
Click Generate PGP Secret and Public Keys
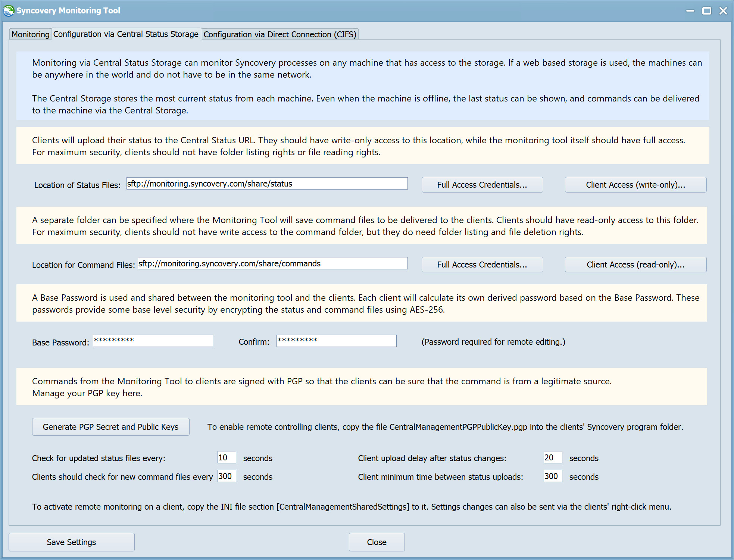tap(110, 427)
